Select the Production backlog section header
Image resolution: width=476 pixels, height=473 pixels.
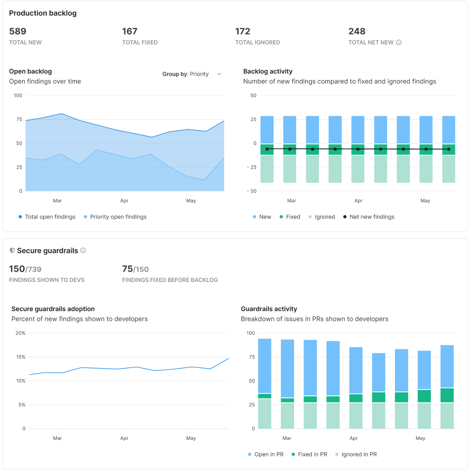[x=43, y=13]
